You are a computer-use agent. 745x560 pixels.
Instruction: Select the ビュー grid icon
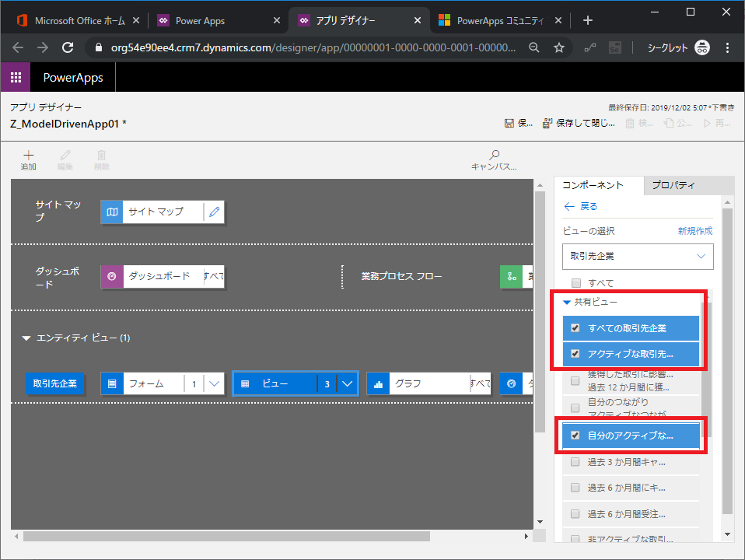coord(245,383)
